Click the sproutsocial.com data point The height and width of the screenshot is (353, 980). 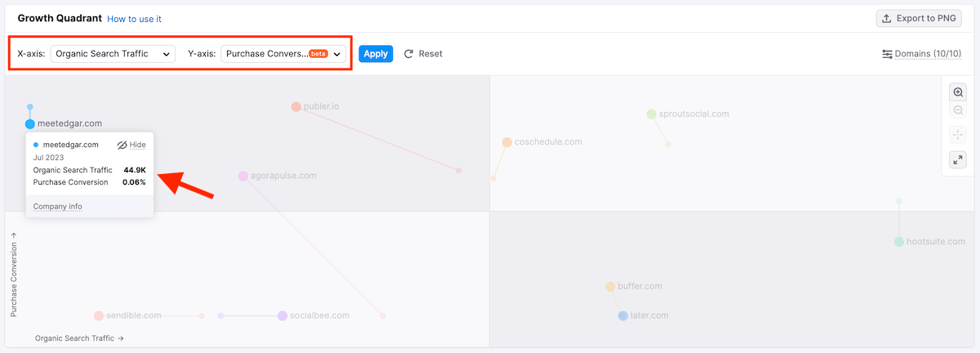point(652,114)
